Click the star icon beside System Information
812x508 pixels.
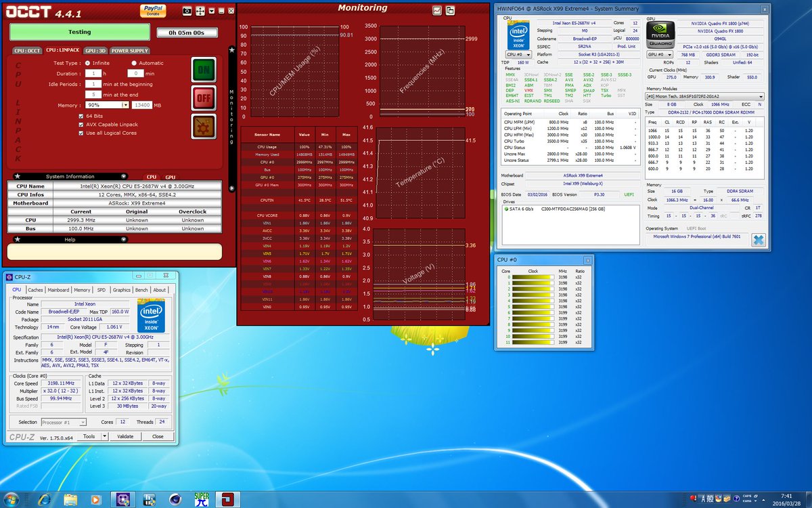[17, 176]
